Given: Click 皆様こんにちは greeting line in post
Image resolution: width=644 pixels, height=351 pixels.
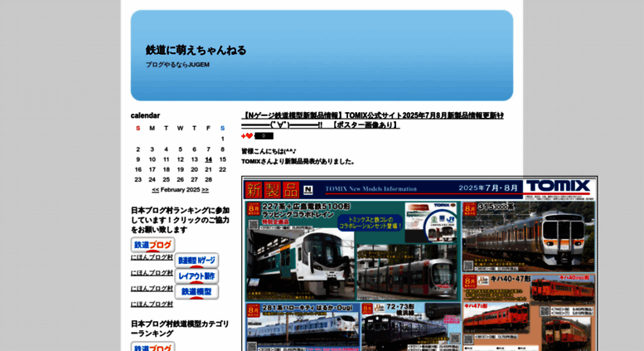Looking at the screenshot, I should 269,151.
